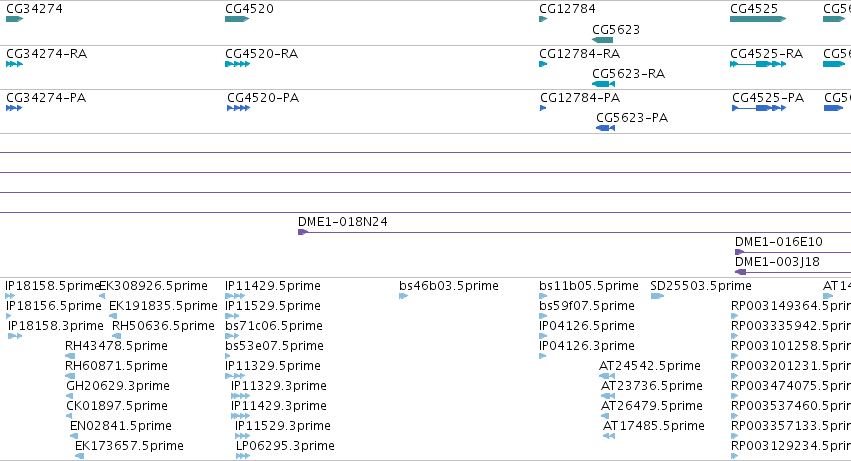Click EST bs11b05.5prime label
851x461 pixels.
point(589,286)
